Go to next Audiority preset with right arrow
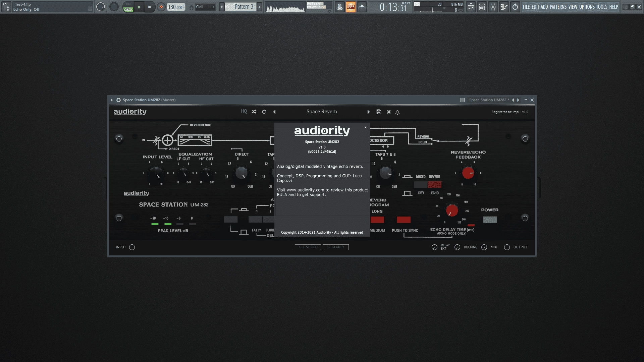Screen dimensions: 644x362 369,112
